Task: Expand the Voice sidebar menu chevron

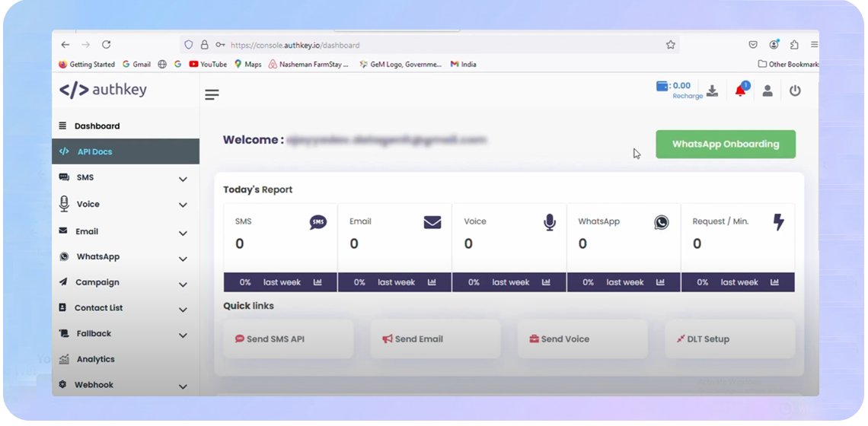Action: [x=183, y=205]
